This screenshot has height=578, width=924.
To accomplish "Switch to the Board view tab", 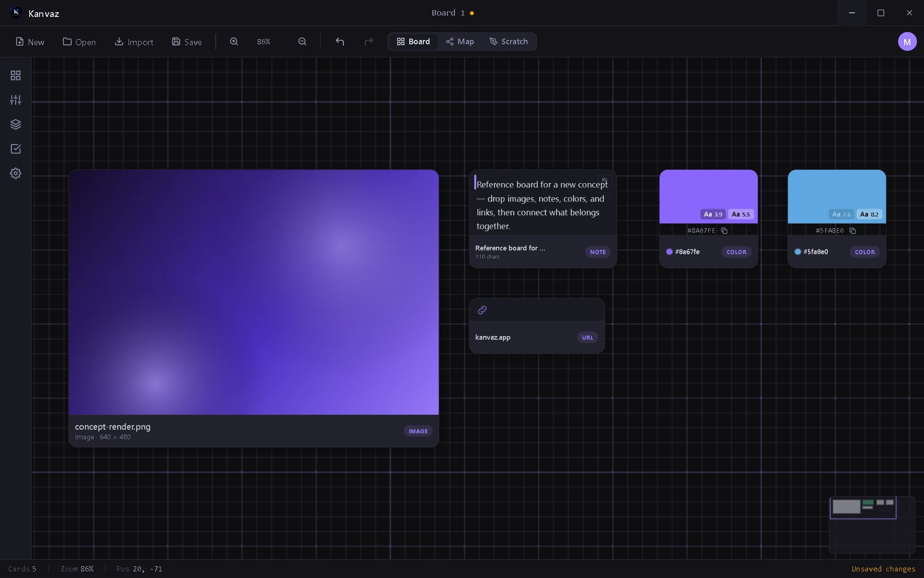I will [413, 41].
